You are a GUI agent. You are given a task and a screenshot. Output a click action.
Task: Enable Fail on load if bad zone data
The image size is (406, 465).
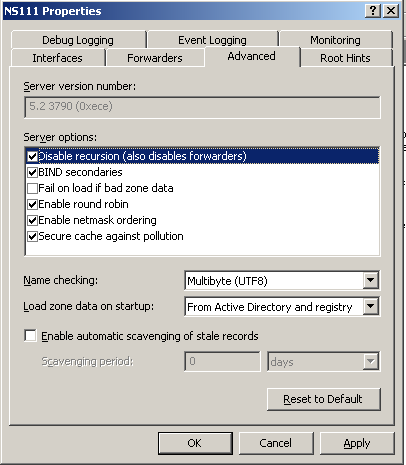pyautogui.click(x=32, y=188)
